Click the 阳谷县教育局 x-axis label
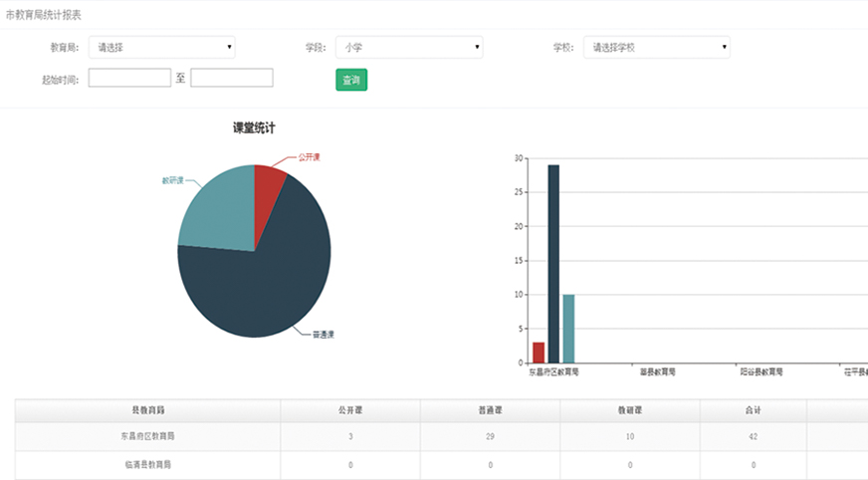Viewport: 868px width, 480px height. [761, 372]
